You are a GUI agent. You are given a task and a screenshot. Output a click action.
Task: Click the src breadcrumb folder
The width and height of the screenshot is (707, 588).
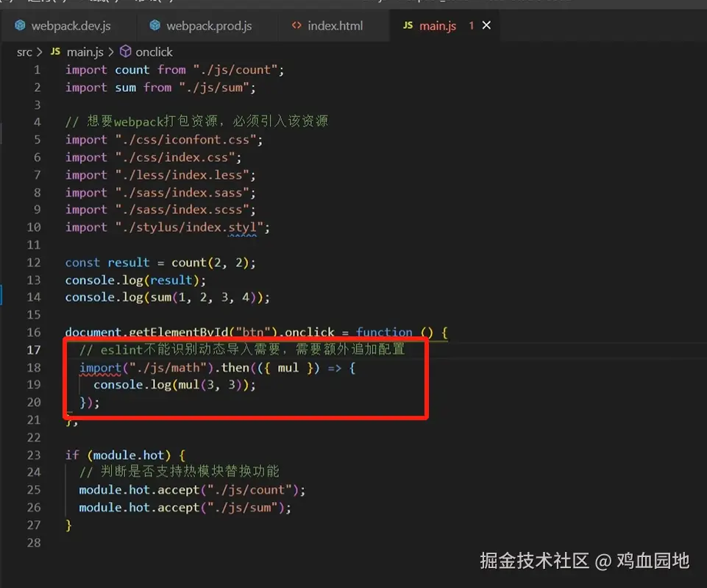(x=24, y=52)
